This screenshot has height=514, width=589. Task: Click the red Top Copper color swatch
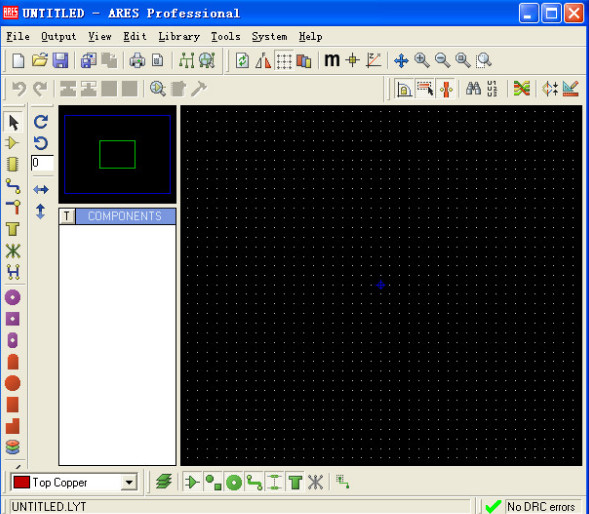pyautogui.click(x=21, y=482)
